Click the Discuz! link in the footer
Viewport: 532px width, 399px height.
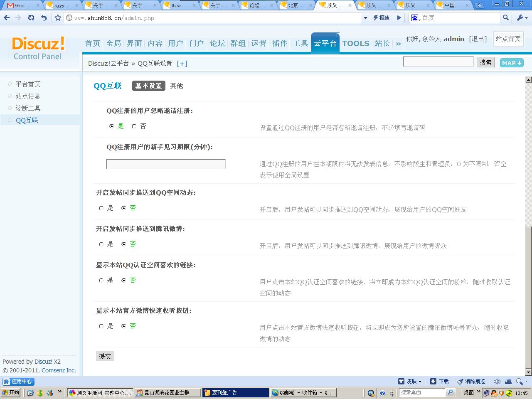pos(43,362)
